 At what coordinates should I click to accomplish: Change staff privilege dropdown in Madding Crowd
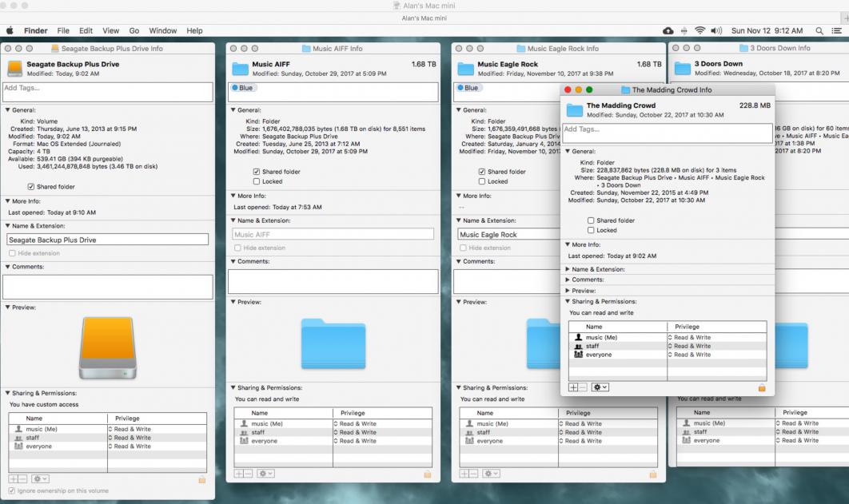(x=691, y=346)
